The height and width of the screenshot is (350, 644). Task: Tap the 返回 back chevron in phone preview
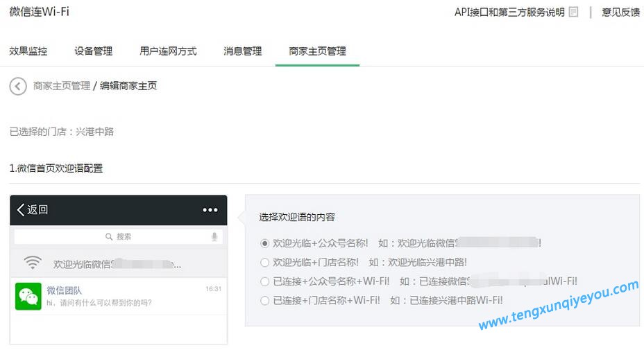[21, 210]
